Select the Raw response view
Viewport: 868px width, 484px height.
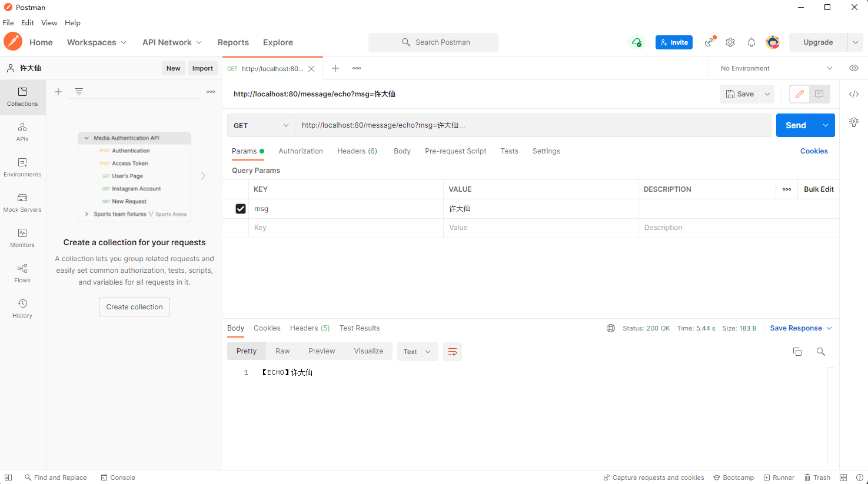coord(282,351)
